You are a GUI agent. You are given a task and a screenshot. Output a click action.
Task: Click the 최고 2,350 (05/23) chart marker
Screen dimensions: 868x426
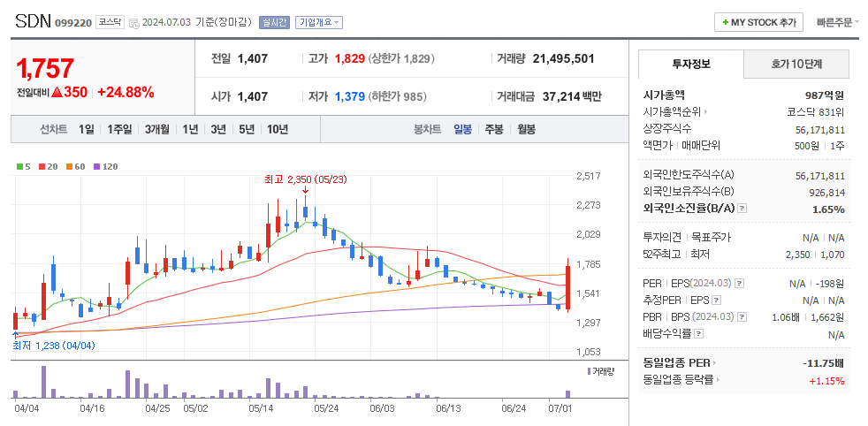[x=306, y=179]
